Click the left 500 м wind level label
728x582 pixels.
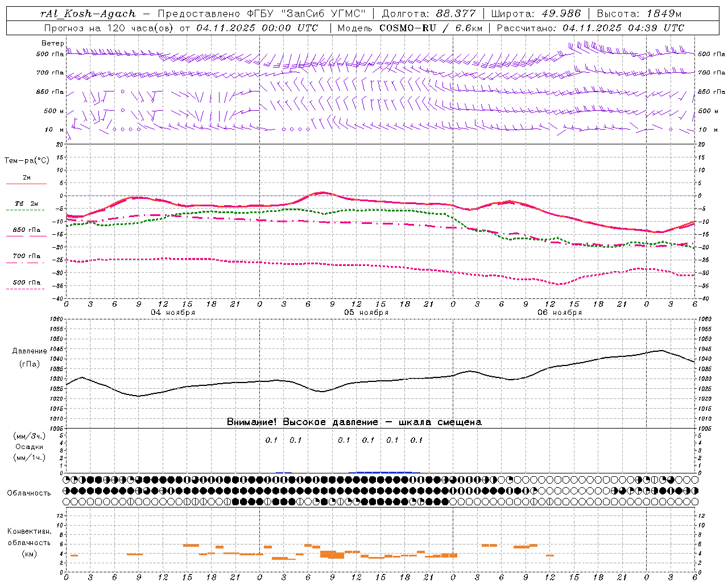54,111
